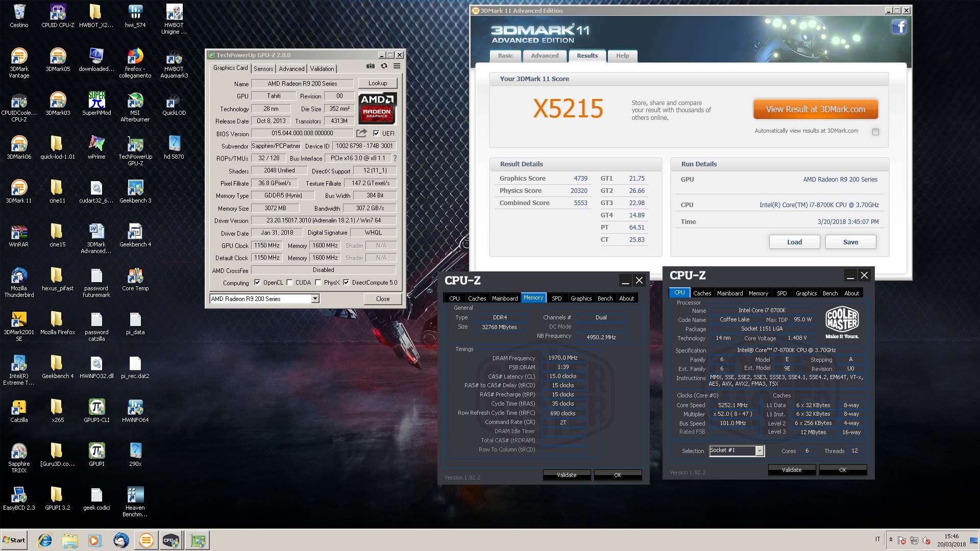Screen dimensions: 980x551
Task: Open the Catzilla desktop icon
Action: [x=19, y=411]
